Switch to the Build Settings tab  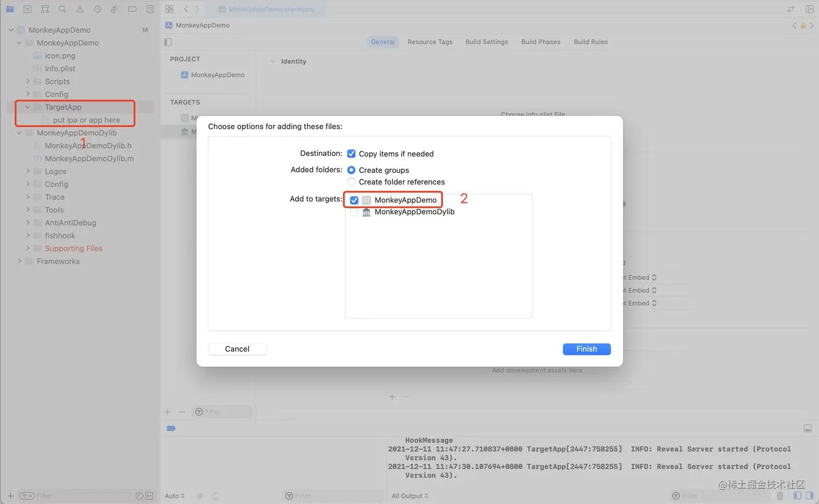(x=486, y=42)
